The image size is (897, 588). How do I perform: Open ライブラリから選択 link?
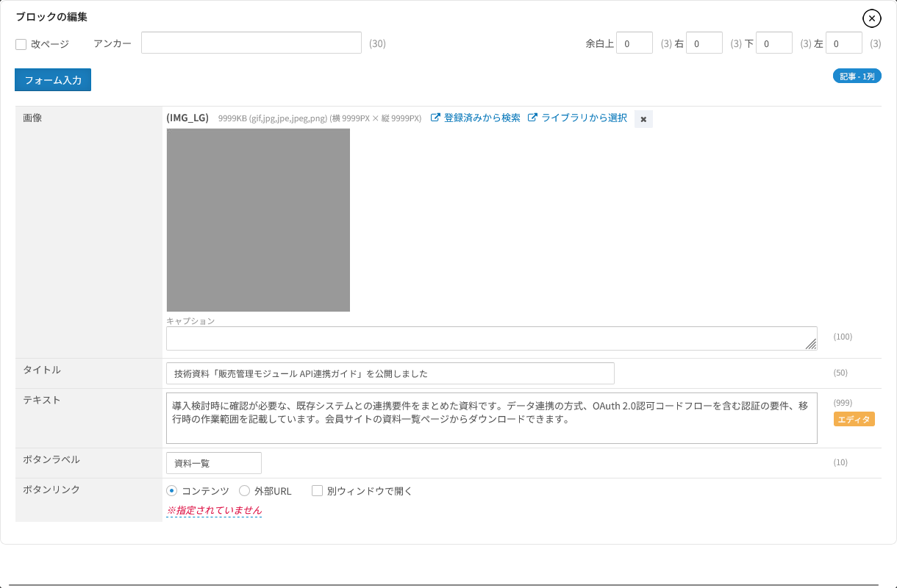[x=578, y=118]
